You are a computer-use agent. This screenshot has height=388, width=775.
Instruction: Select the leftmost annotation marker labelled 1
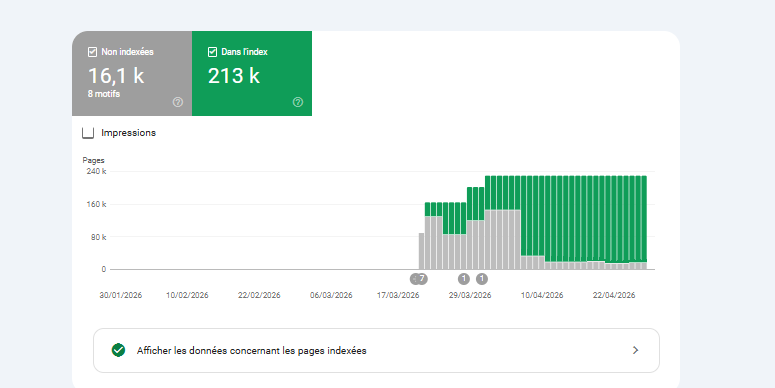pyautogui.click(x=464, y=279)
